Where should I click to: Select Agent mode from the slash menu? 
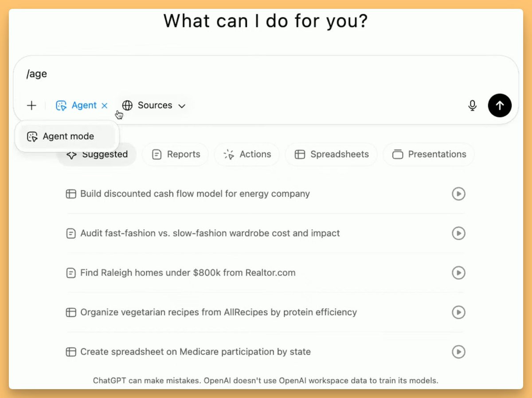(x=67, y=137)
